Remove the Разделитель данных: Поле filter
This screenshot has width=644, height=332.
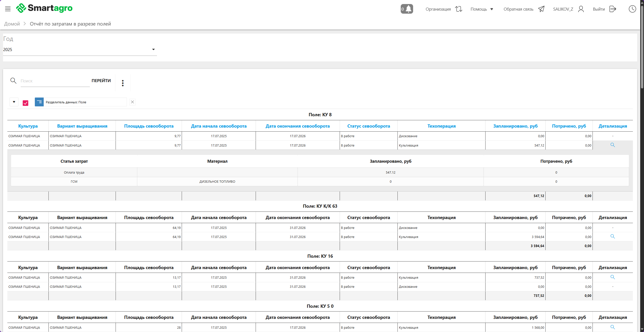pos(132,102)
